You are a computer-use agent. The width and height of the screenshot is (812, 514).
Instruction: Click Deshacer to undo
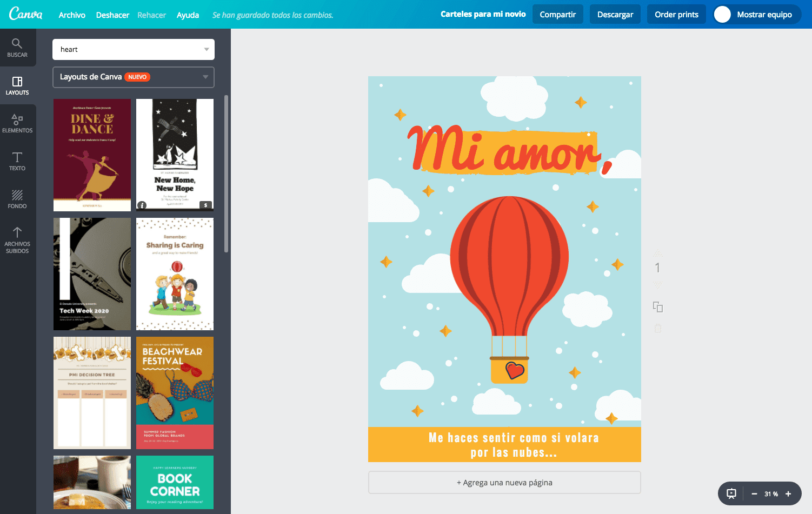(112, 15)
